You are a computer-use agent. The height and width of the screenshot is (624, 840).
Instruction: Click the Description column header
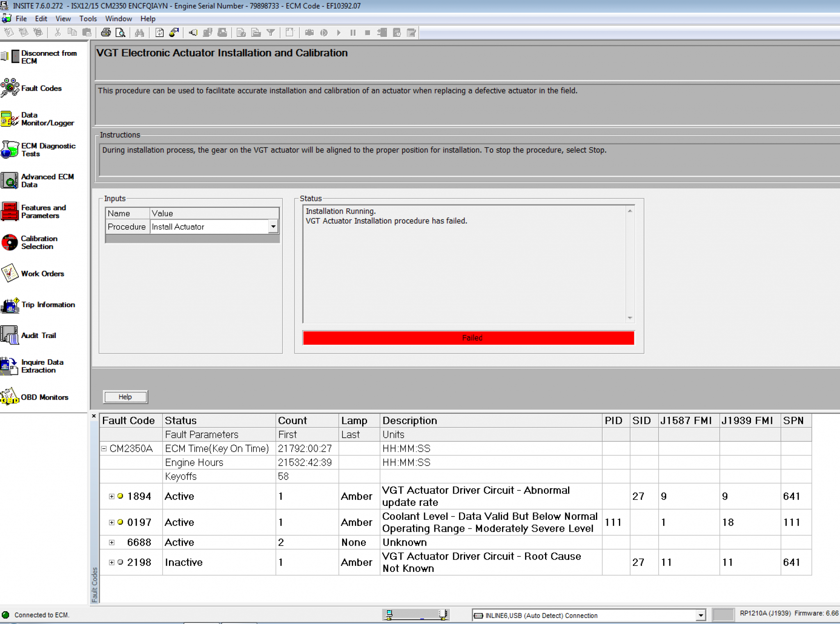pyautogui.click(x=491, y=421)
